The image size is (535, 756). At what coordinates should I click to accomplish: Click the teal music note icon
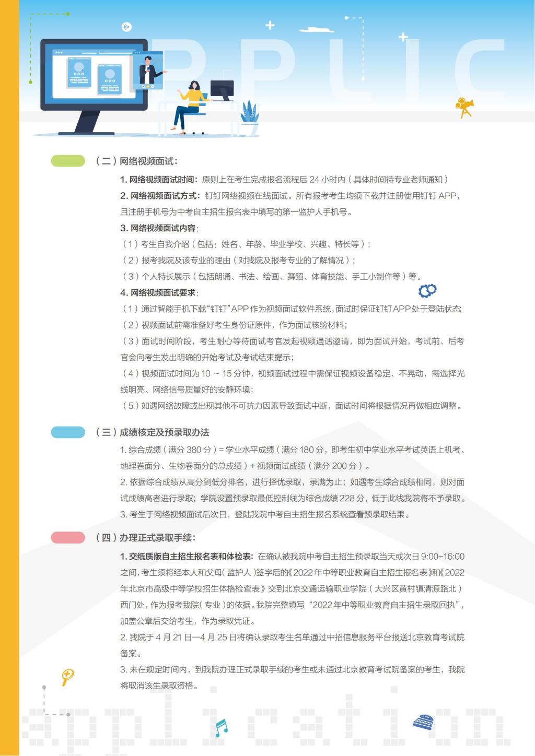(221, 727)
